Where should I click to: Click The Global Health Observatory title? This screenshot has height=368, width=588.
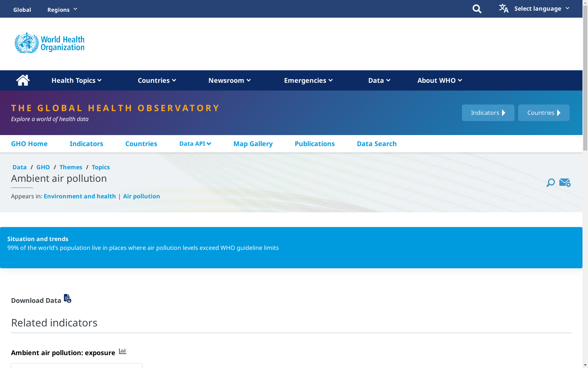click(115, 108)
